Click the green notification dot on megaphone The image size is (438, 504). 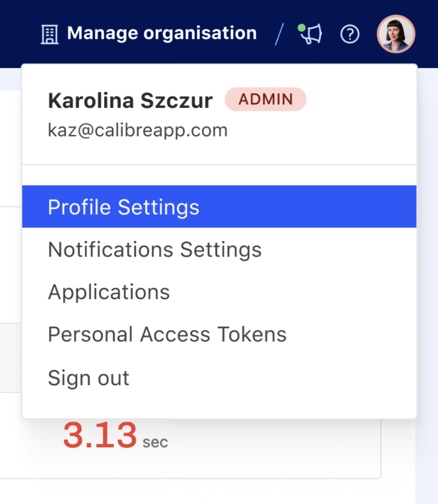click(302, 28)
